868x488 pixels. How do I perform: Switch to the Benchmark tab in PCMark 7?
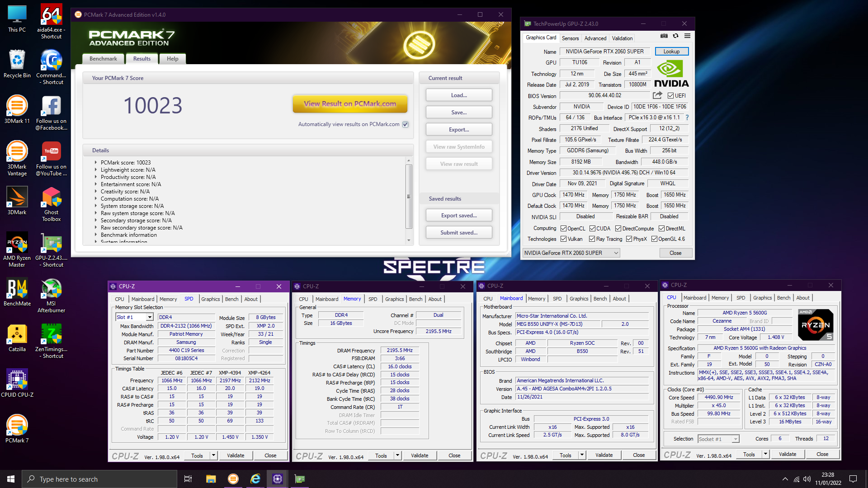click(x=103, y=59)
